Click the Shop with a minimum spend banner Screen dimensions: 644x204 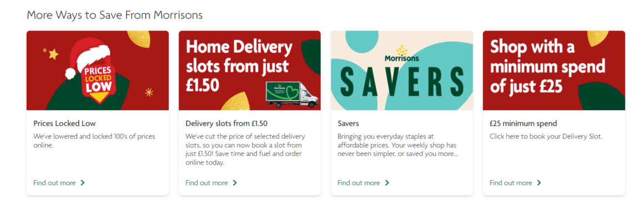tap(554, 70)
